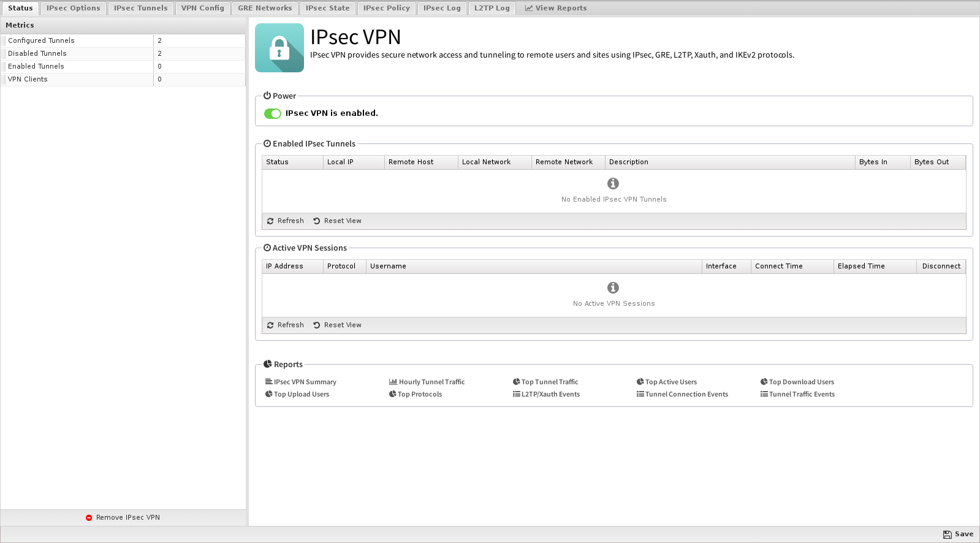Open the IPsec Tunnels tab
The width and height of the screenshot is (980, 543).
click(140, 8)
